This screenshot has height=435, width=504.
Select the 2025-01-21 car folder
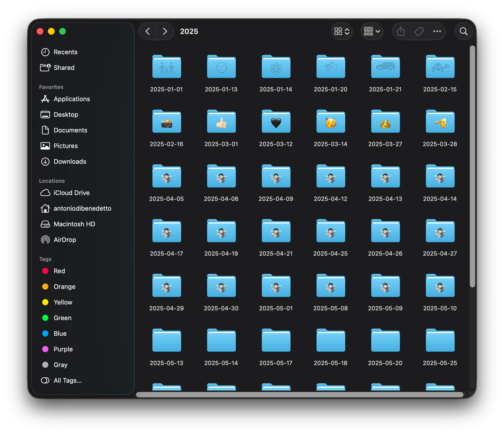pos(385,67)
